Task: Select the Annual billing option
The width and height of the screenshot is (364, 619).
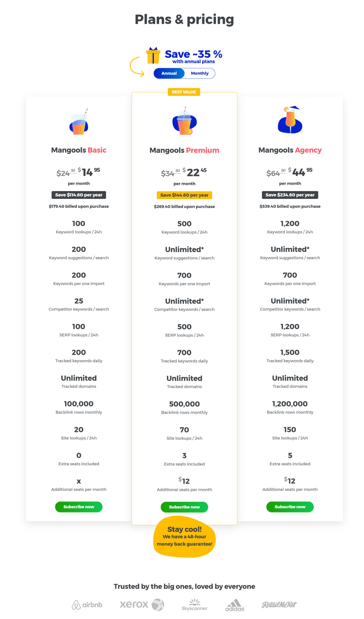Action: pos(169,73)
